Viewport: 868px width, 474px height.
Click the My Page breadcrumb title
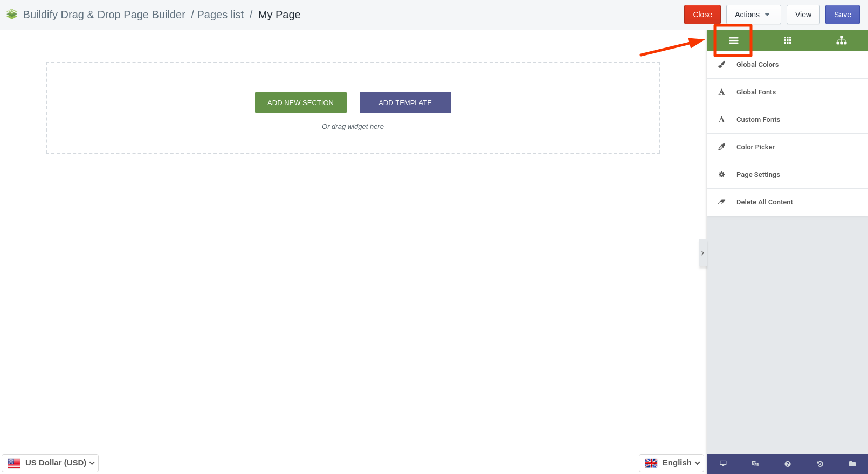pos(279,15)
